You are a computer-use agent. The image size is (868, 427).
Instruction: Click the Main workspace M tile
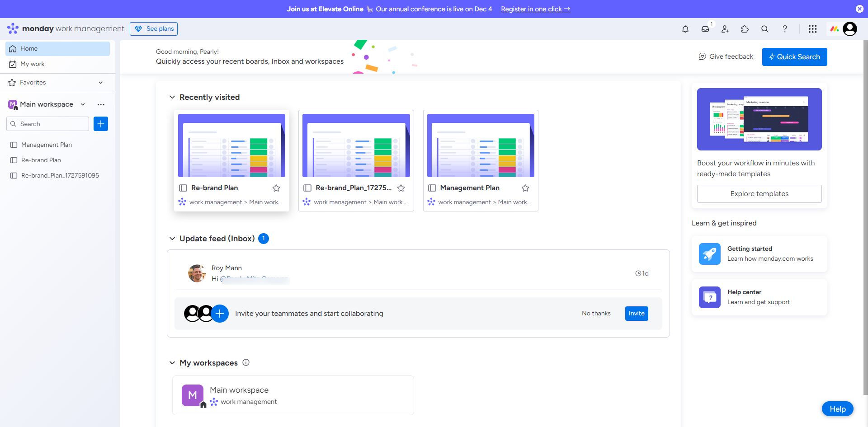(x=193, y=395)
